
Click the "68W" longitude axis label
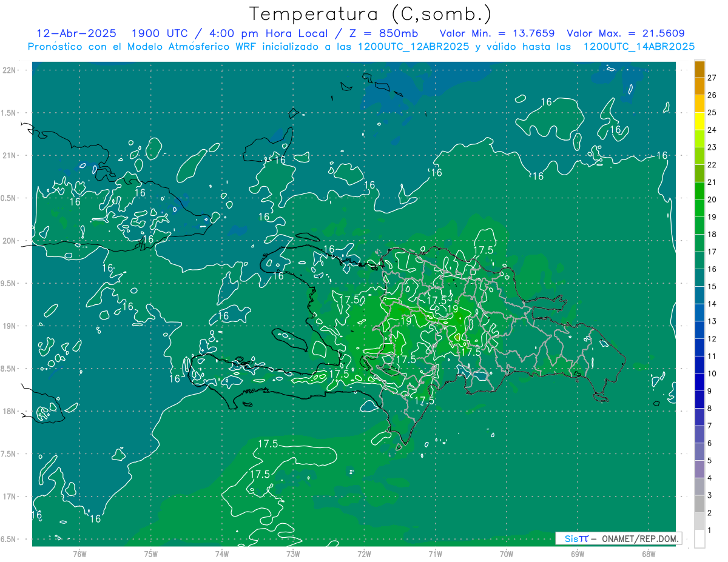(x=649, y=554)
